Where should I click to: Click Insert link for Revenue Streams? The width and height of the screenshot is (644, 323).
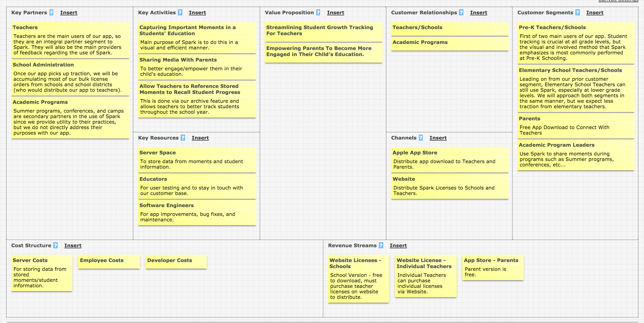click(x=398, y=246)
